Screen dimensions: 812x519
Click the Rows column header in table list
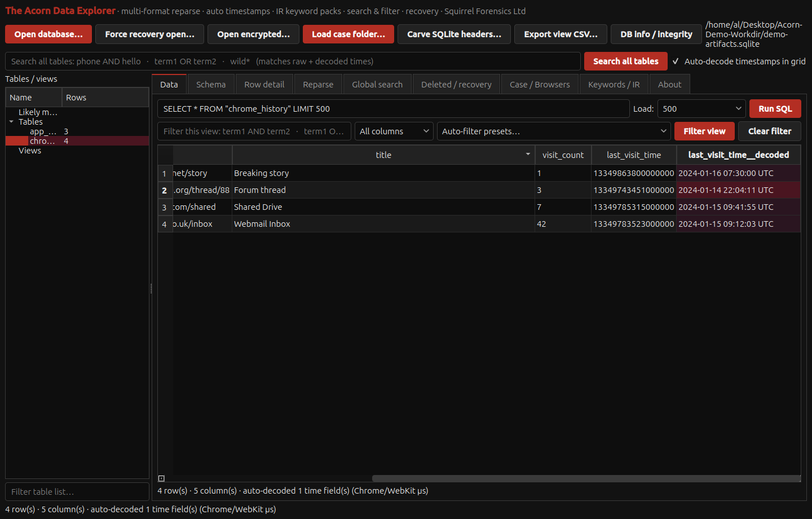coord(105,97)
